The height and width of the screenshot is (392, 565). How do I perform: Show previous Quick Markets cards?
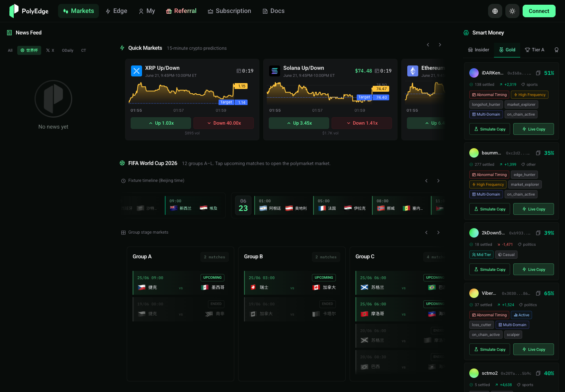tap(428, 45)
